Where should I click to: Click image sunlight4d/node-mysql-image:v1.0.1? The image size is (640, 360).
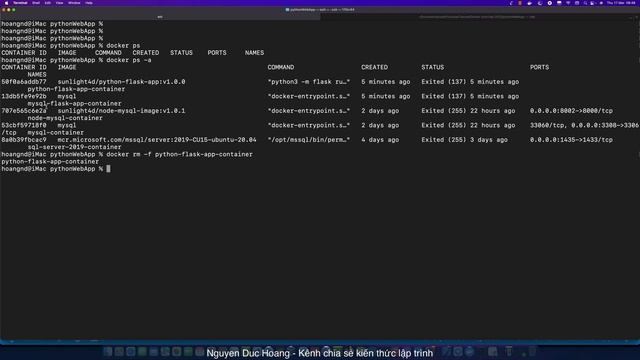[x=121, y=111]
